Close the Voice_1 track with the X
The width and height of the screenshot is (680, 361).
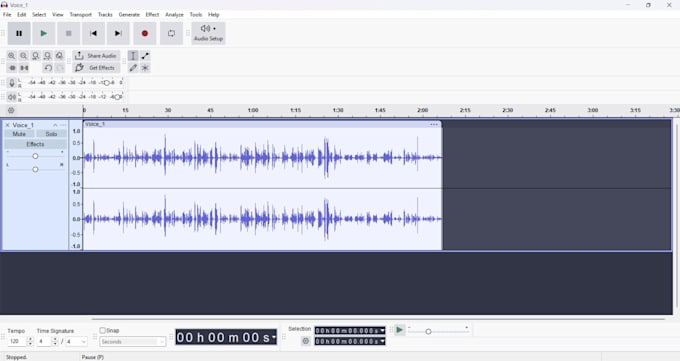click(x=7, y=125)
